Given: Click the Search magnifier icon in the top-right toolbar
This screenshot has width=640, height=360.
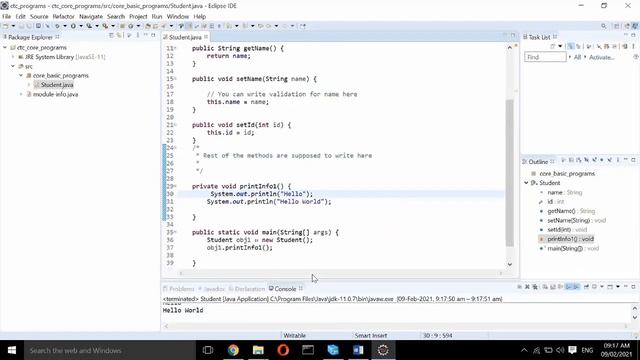Looking at the screenshot, I should [604, 26].
